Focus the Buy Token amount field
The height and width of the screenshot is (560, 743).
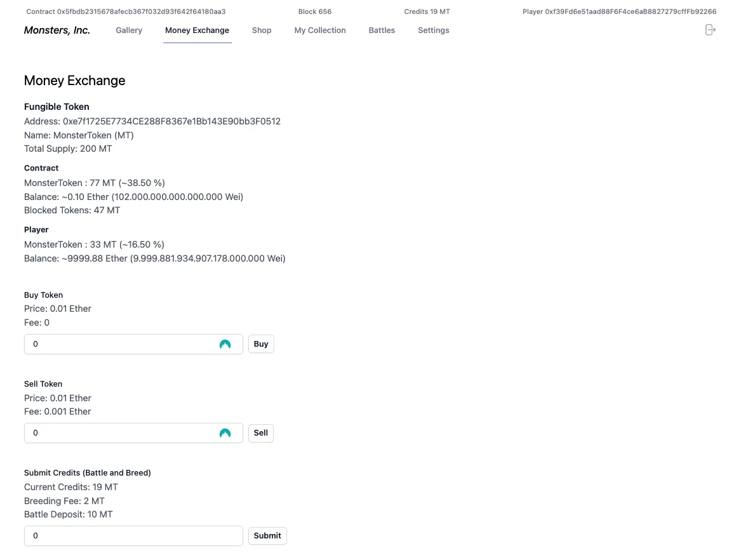121,344
